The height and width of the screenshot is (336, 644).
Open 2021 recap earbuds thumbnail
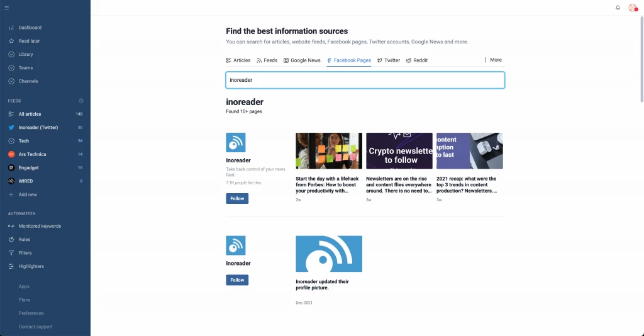click(469, 151)
